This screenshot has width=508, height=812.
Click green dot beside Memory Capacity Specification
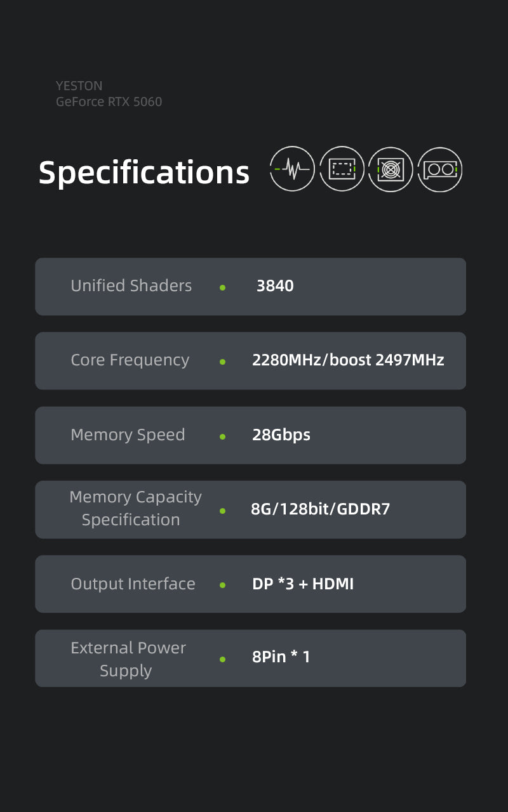pyautogui.click(x=222, y=511)
